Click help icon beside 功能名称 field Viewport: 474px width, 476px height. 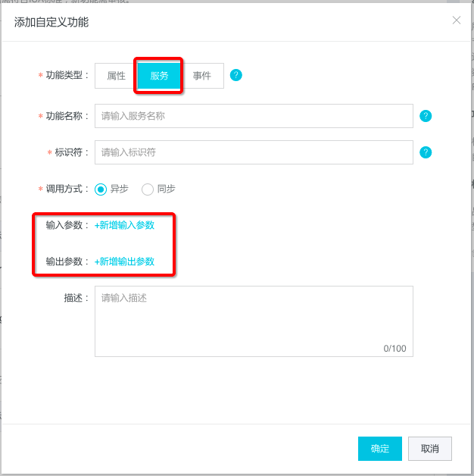(426, 116)
